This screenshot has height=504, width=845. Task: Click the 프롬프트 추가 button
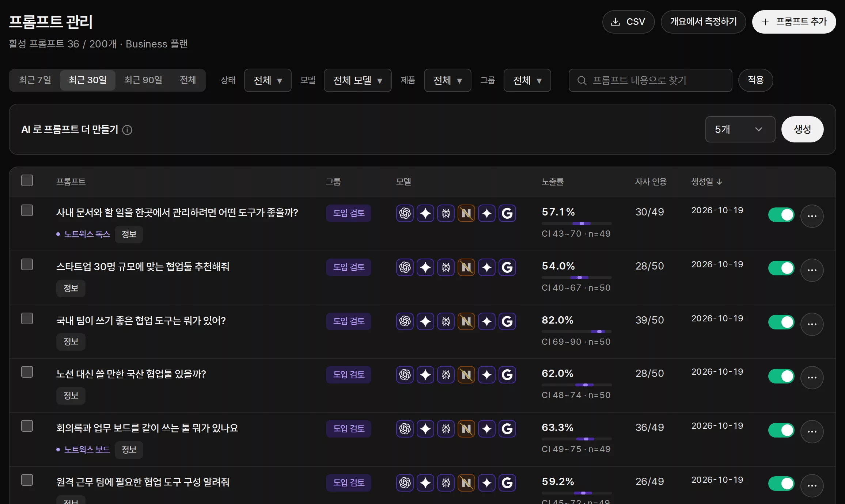tap(794, 22)
